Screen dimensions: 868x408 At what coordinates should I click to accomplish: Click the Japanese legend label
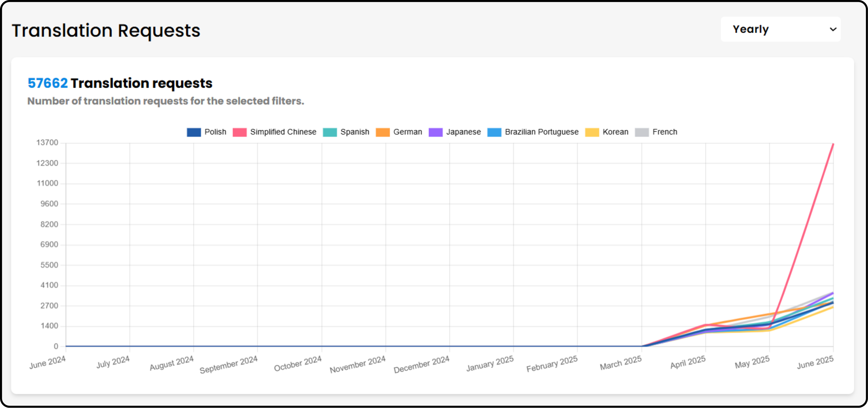(464, 132)
